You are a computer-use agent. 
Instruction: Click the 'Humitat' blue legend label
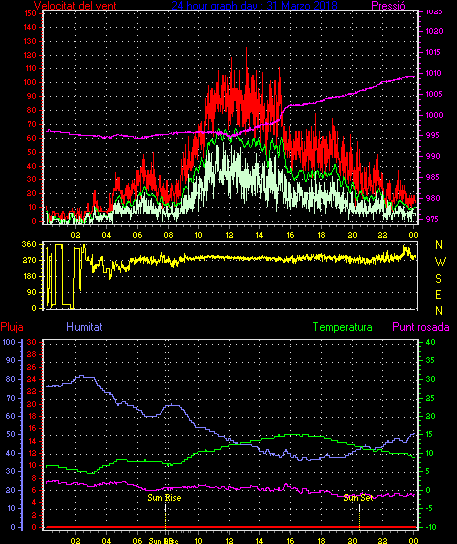tap(84, 327)
